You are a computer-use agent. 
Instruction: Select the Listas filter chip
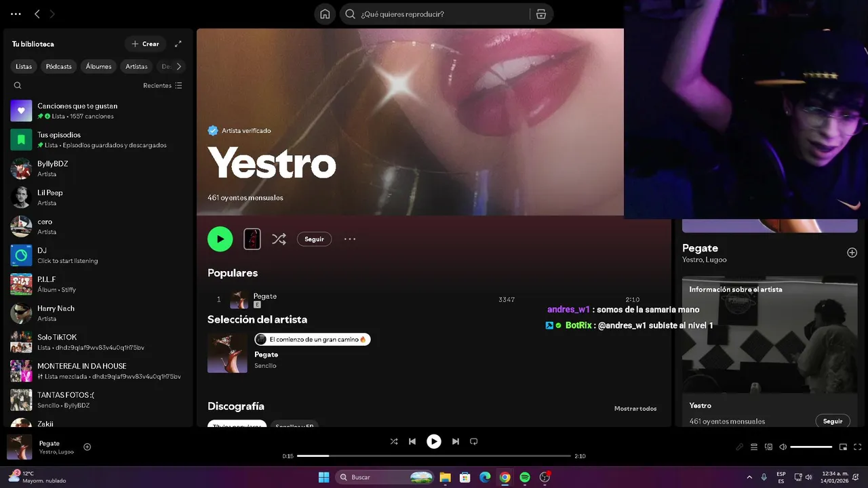coord(24,66)
